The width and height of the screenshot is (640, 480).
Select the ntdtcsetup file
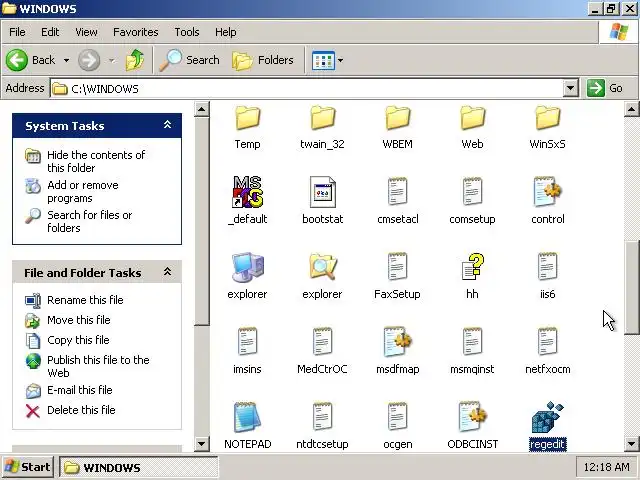[x=322, y=426]
